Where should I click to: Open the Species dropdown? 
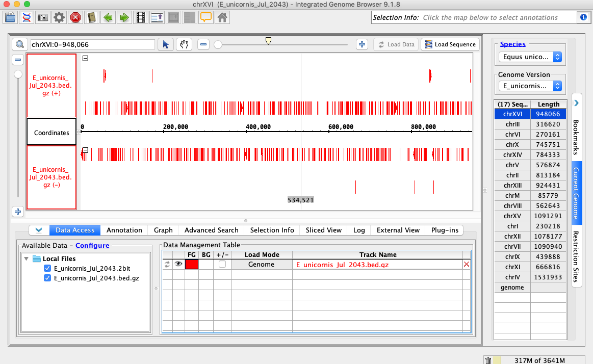click(530, 57)
